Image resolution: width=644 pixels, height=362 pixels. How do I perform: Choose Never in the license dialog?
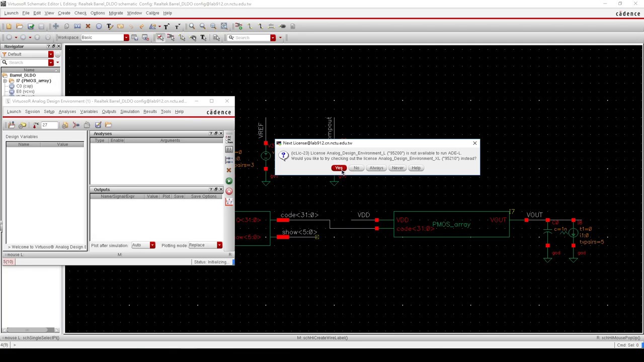pyautogui.click(x=397, y=168)
